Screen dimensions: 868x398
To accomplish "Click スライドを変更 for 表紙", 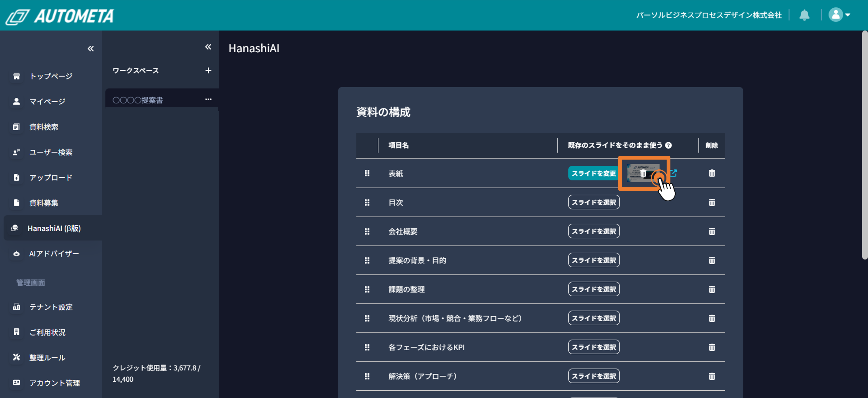I will tap(594, 173).
